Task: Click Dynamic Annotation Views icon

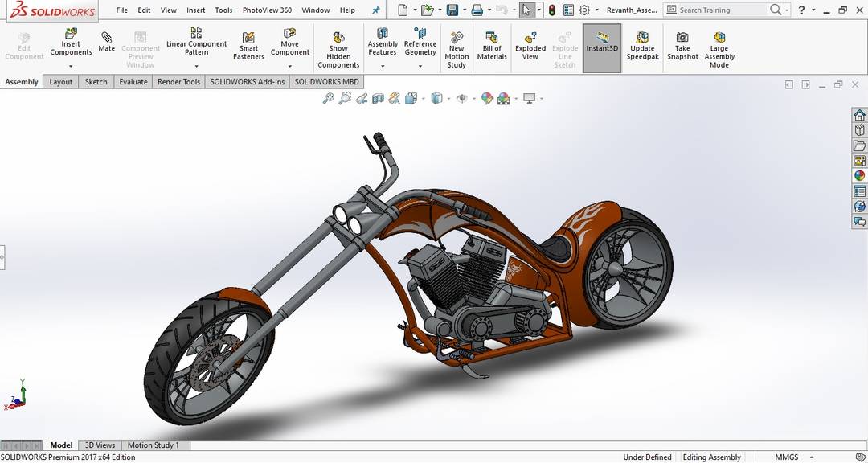Action: pos(394,99)
